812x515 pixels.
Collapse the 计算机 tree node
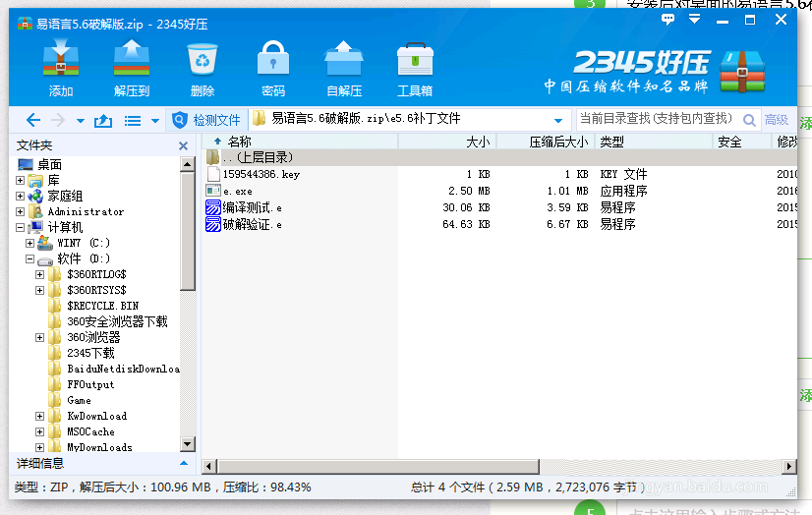[21, 227]
